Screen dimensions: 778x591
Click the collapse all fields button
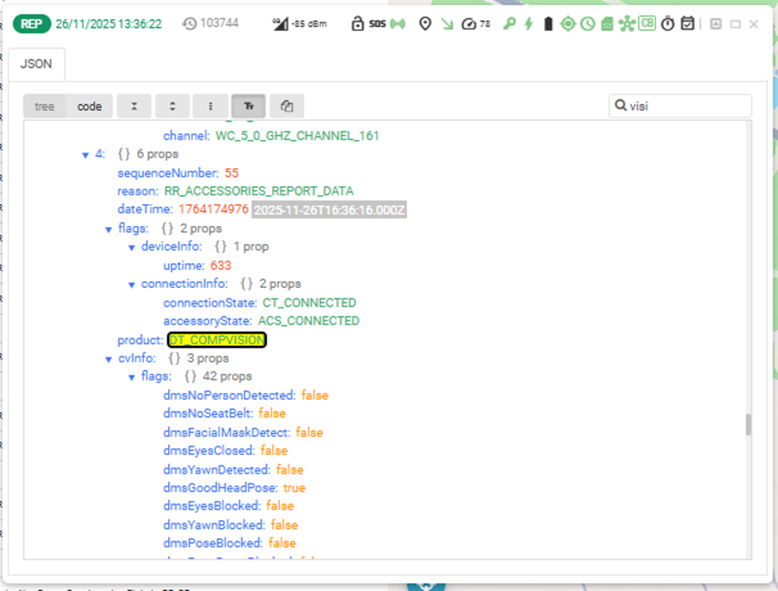tap(135, 106)
